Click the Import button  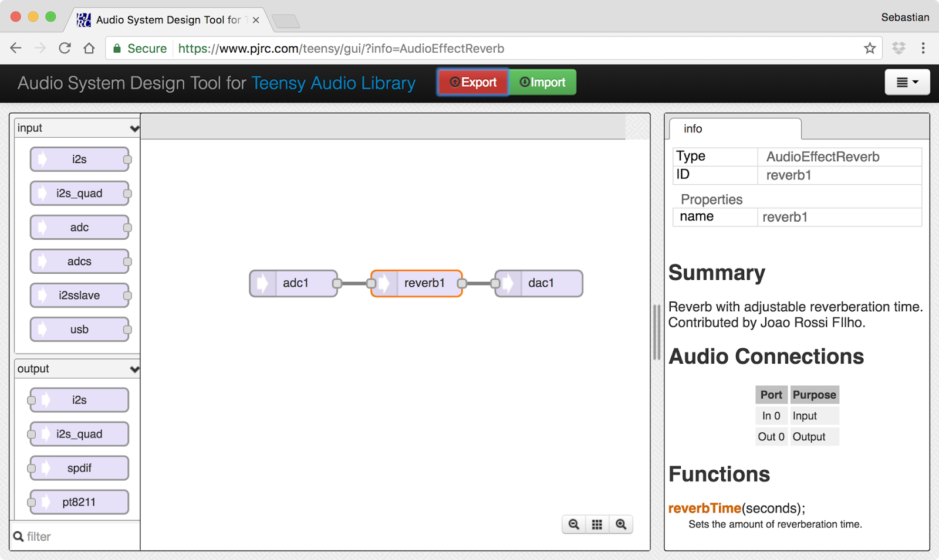(x=542, y=82)
